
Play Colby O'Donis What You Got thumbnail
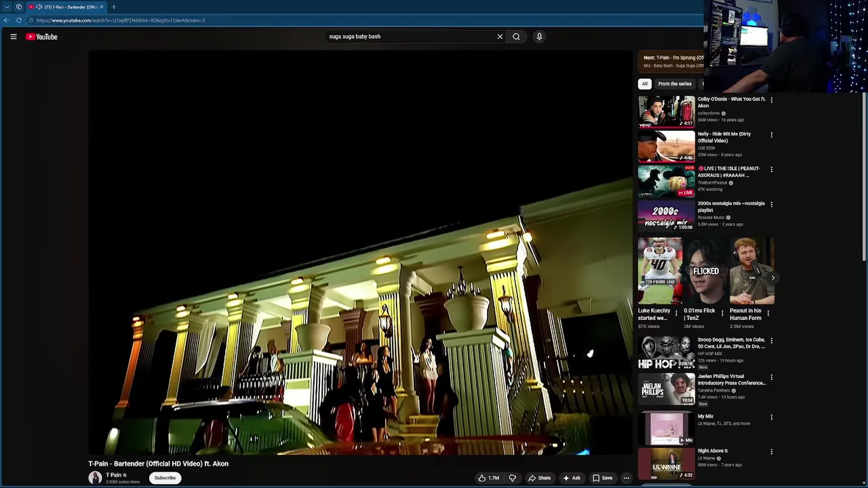tap(667, 111)
